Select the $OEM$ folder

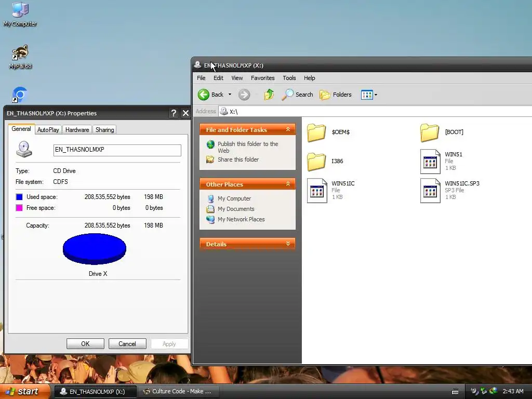[x=328, y=132]
